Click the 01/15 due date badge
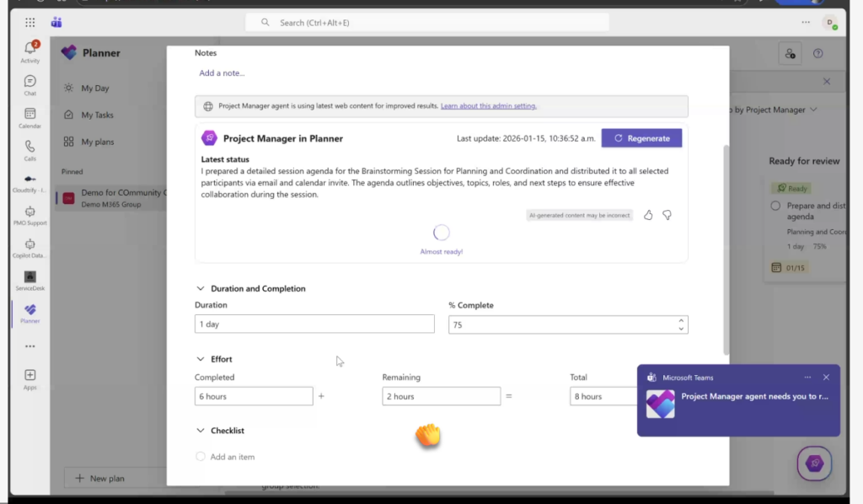863x504 pixels. pos(789,268)
